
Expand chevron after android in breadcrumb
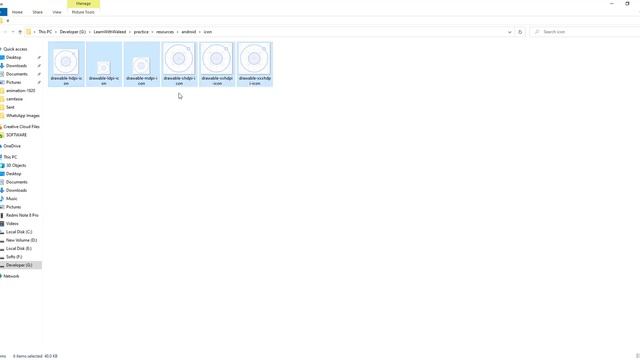(200, 32)
